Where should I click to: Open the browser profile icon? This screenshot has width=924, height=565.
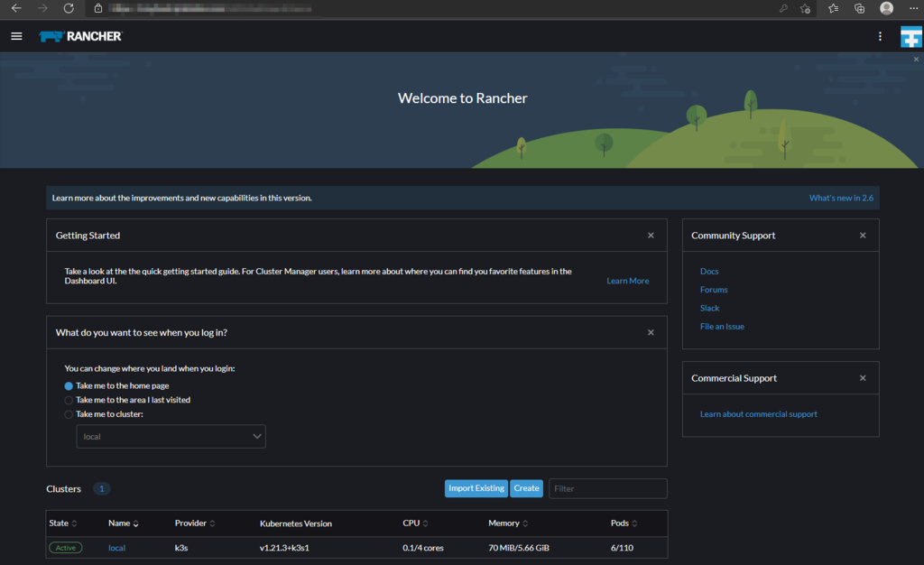(886, 8)
